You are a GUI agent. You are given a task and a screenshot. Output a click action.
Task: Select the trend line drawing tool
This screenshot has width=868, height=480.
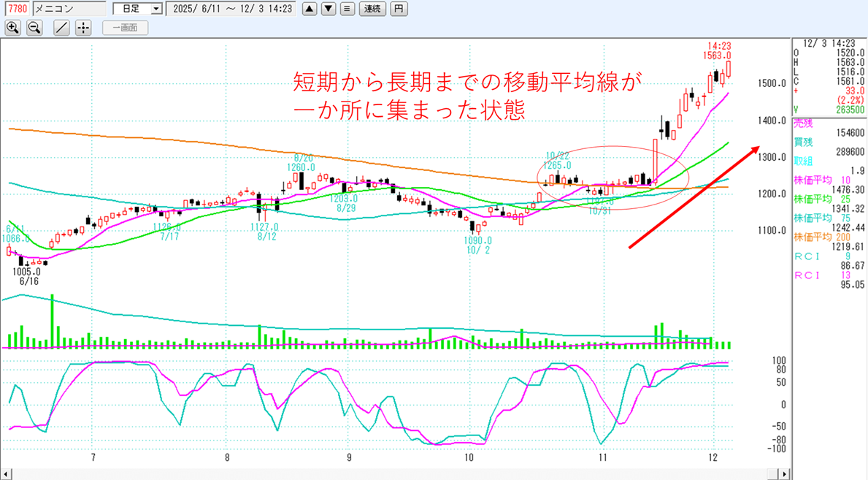[62, 28]
